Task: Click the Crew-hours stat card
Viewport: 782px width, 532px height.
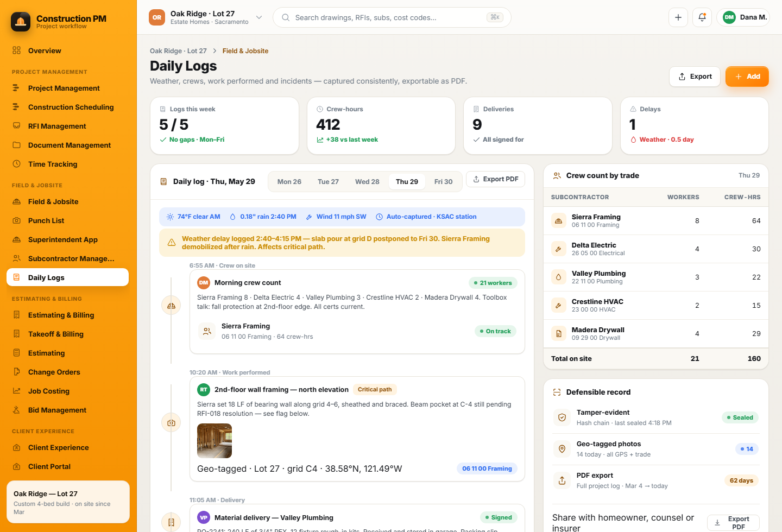Action: tap(381, 126)
